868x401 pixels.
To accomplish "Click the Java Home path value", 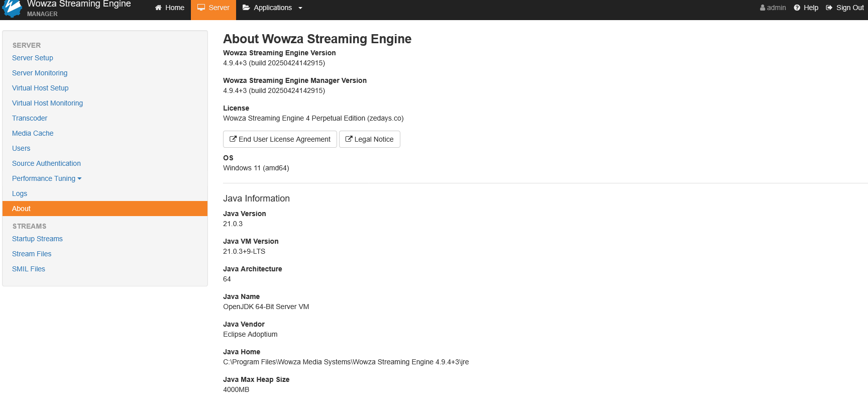I will point(346,362).
